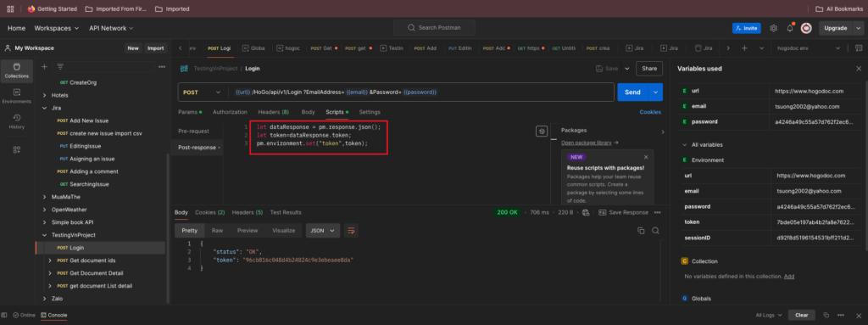This screenshot has width=868, height=325.
Task: Switch to the Authorization tab
Action: 230,112
